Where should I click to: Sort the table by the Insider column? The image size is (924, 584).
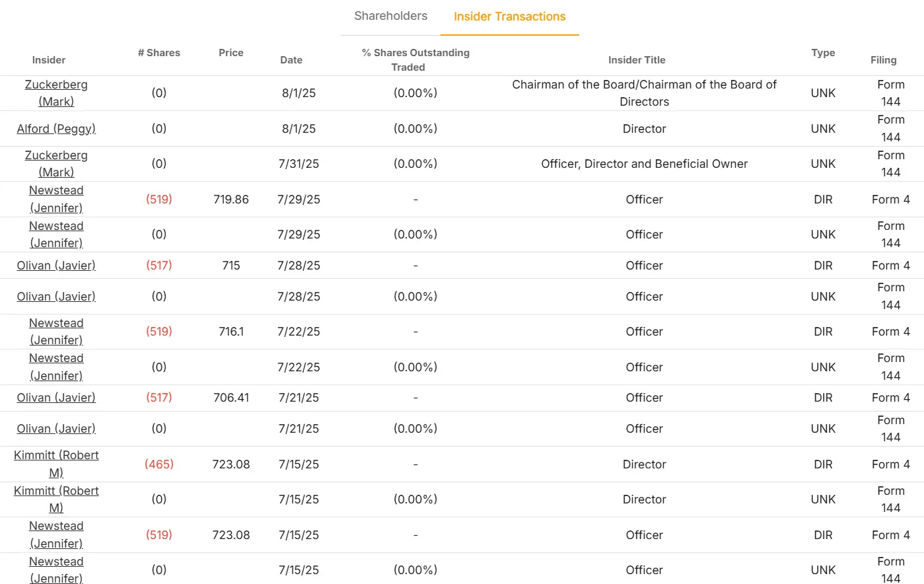click(x=48, y=59)
